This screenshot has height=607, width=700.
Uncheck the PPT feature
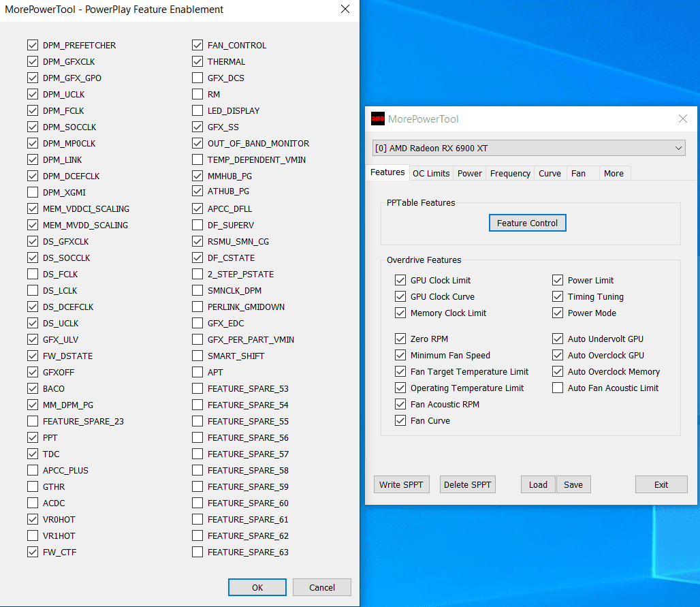pyautogui.click(x=33, y=437)
